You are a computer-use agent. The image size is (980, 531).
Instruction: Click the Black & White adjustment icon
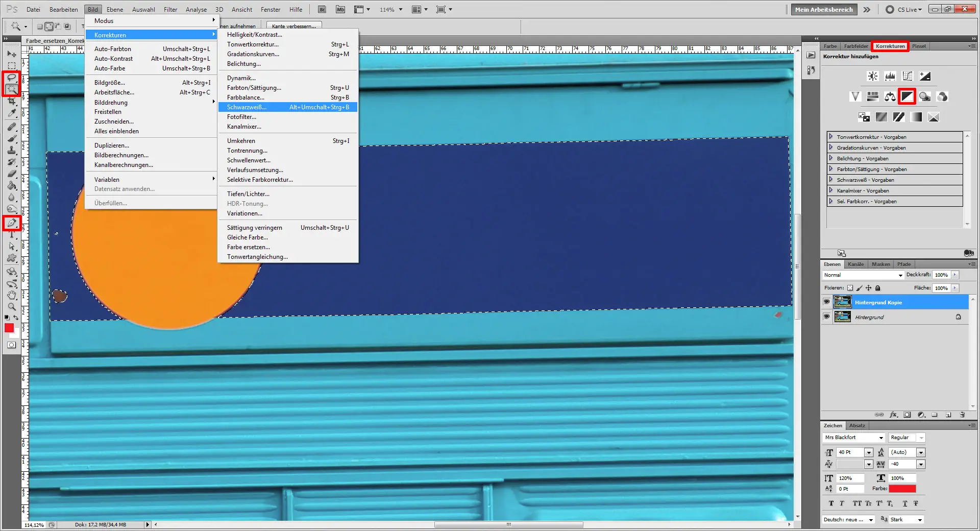tap(906, 96)
